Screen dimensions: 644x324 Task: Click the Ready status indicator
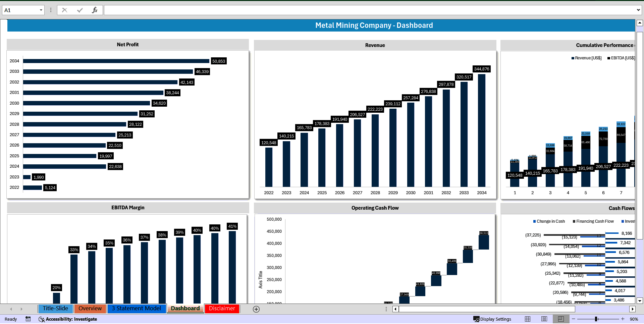(x=11, y=319)
